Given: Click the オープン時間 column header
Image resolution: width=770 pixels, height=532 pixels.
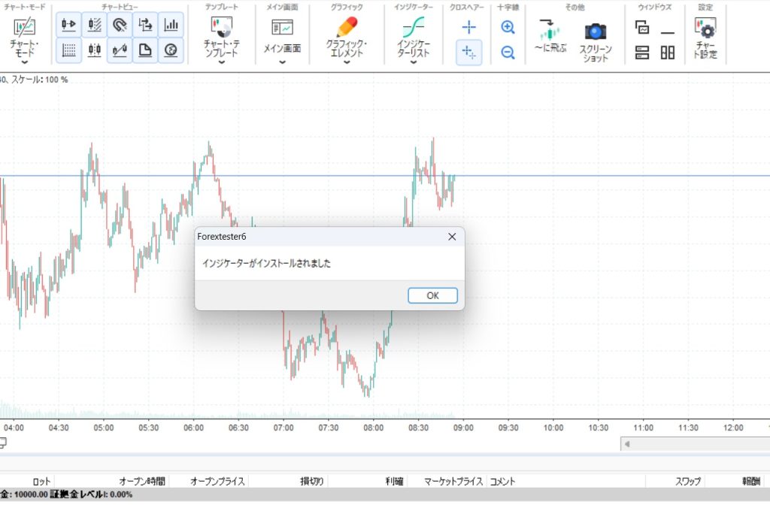Looking at the screenshot, I should [142, 482].
